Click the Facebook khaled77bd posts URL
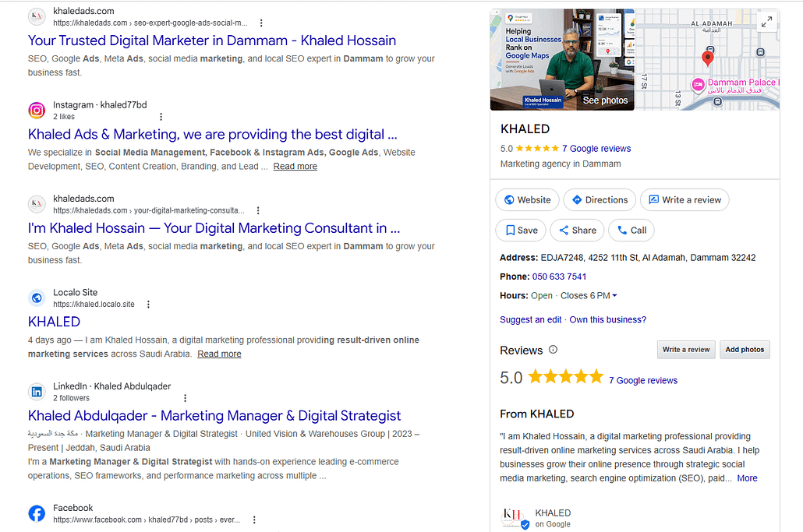Image resolution: width=803 pixels, height=532 pixels. pyautogui.click(x=147, y=520)
